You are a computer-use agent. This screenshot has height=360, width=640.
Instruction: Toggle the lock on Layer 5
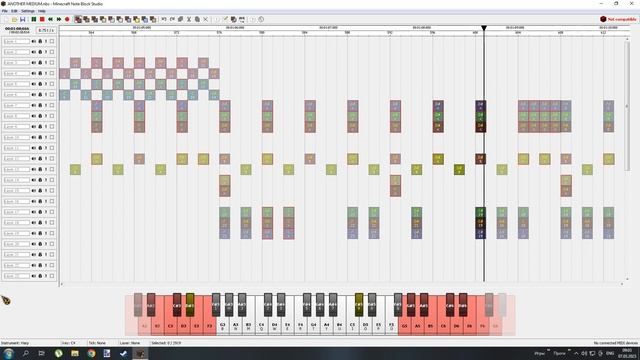pyautogui.click(x=40, y=84)
